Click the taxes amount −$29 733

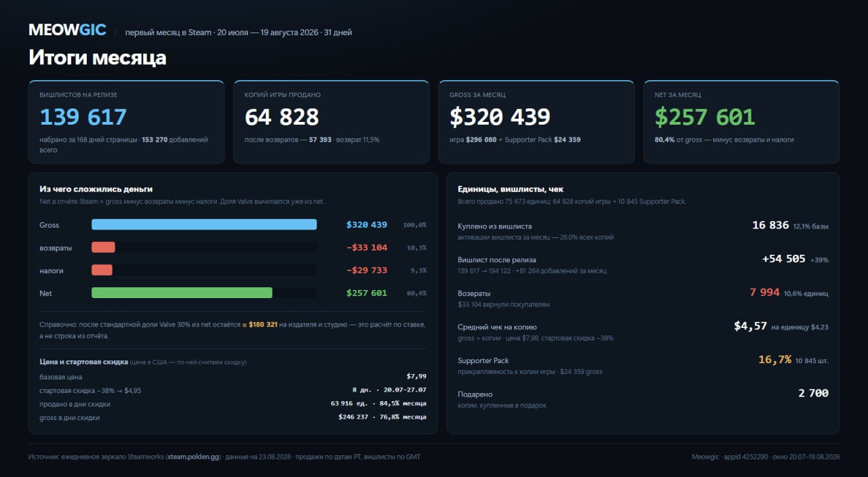367,270
